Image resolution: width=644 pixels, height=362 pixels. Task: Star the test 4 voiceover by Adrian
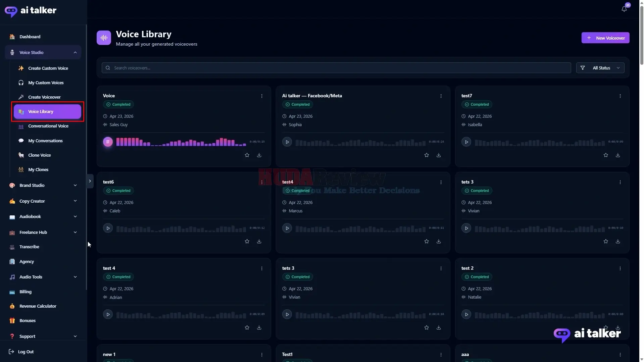(x=247, y=327)
